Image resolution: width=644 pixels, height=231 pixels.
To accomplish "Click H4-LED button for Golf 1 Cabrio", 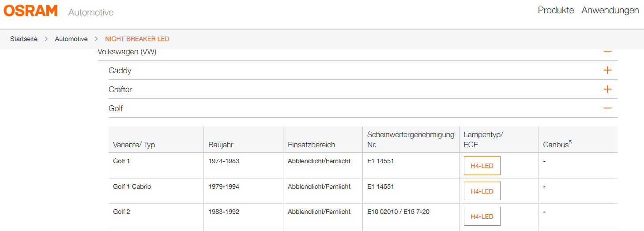I will (482, 191).
